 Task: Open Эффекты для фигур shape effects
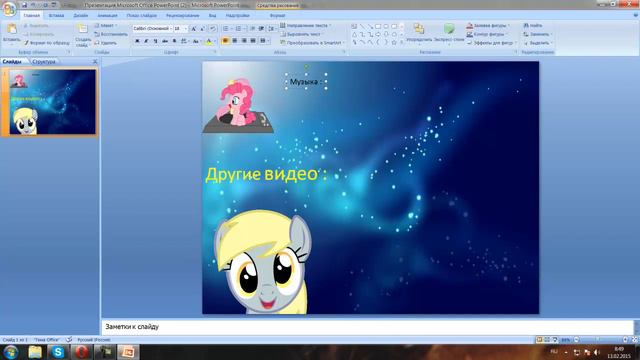491,43
